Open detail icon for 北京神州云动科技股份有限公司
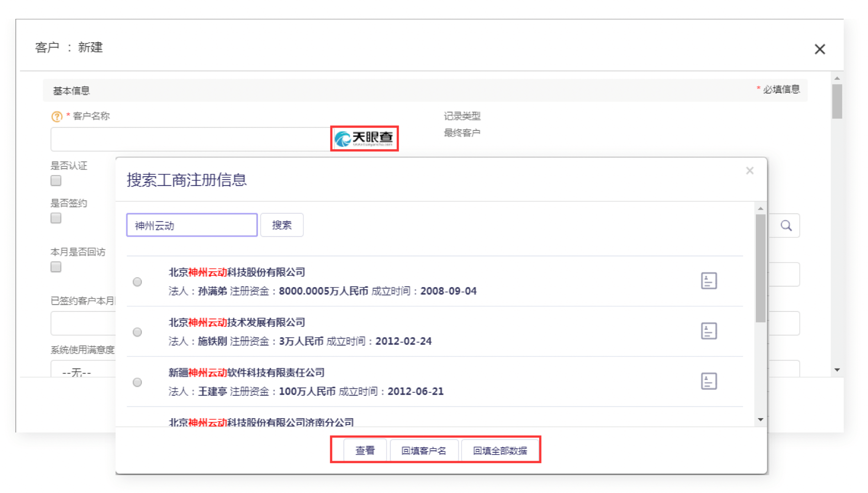 tap(709, 281)
